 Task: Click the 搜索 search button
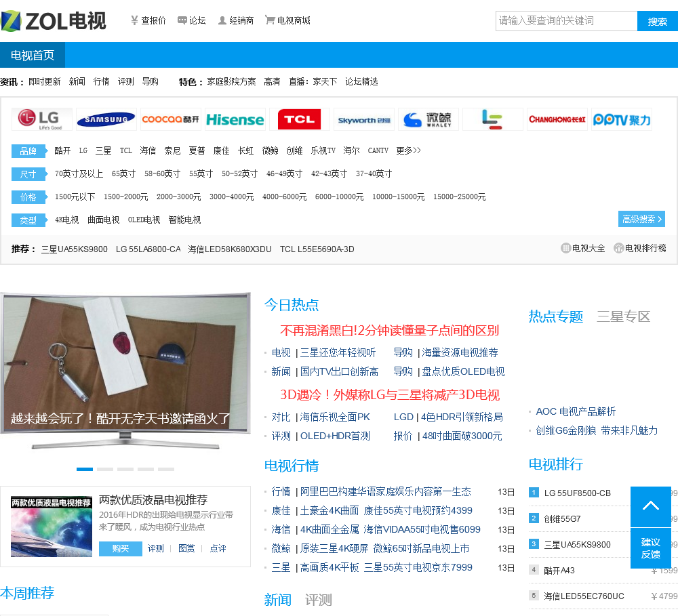tap(657, 21)
